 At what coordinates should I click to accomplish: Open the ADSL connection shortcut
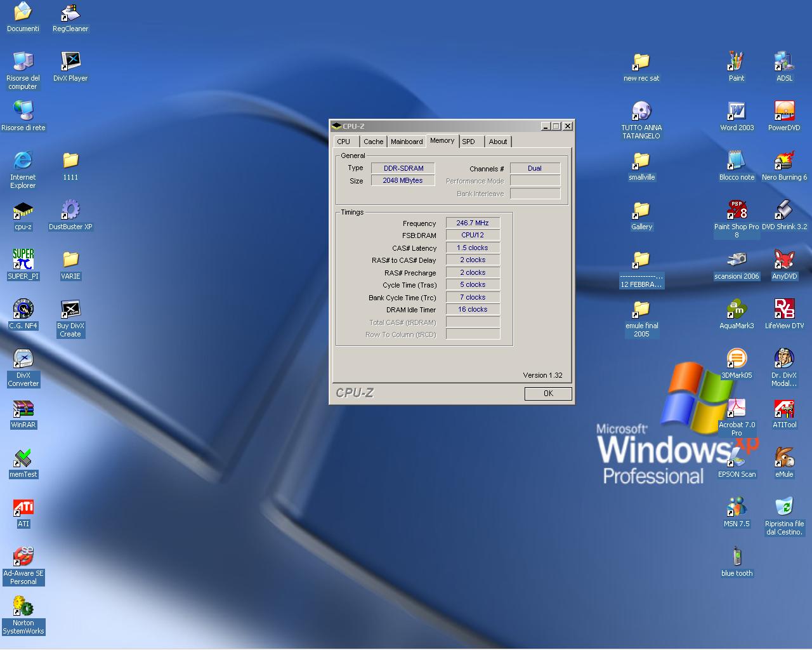pyautogui.click(x=784, y=67)
